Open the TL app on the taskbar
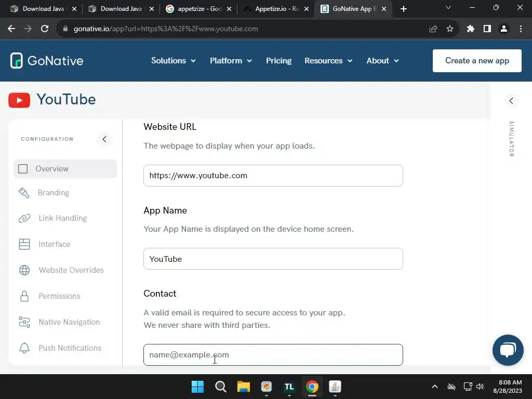This screenshot has width=532, height=399. 289,387
